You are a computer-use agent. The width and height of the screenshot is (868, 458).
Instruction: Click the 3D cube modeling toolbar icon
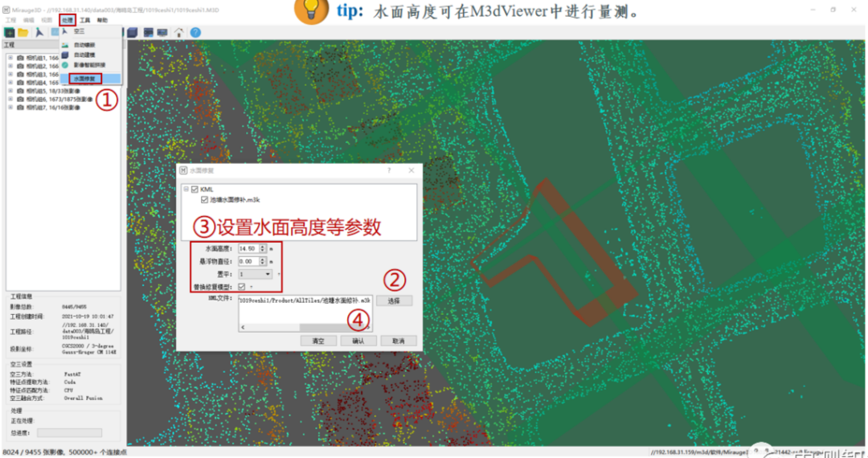pyautogui.click(x=133, y=32)
